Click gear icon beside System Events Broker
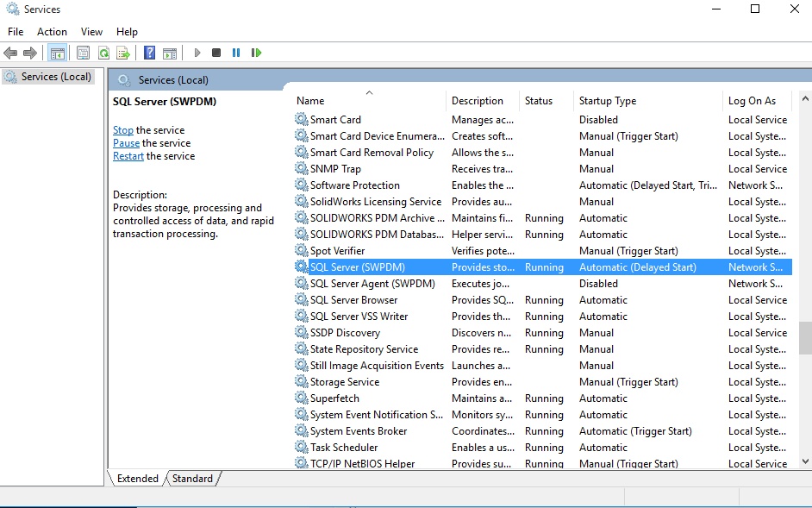The image size is (812, 508). click(302, 430)
